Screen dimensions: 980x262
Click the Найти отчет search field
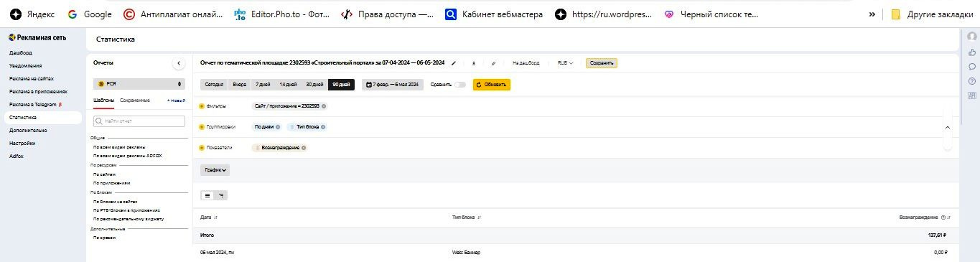click(139, 121)
